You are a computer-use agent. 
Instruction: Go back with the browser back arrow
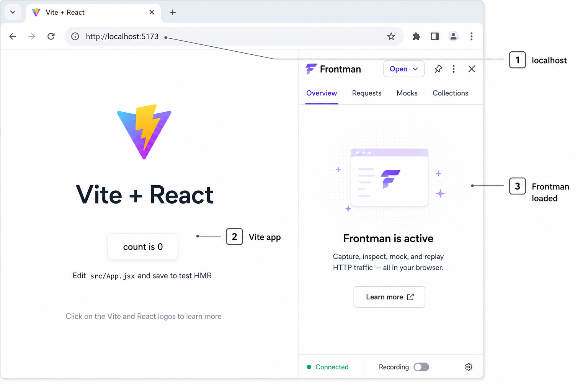13,36
